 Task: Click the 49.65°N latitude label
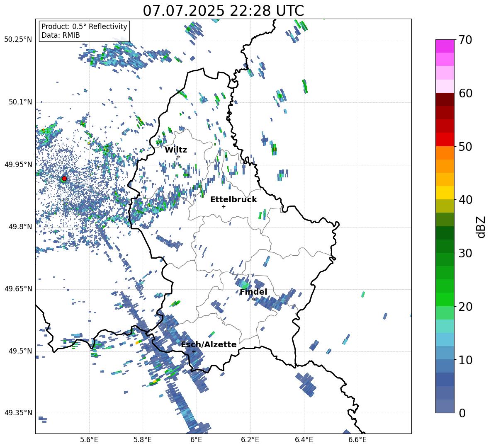pyautogui.click(x=18, y=288)
